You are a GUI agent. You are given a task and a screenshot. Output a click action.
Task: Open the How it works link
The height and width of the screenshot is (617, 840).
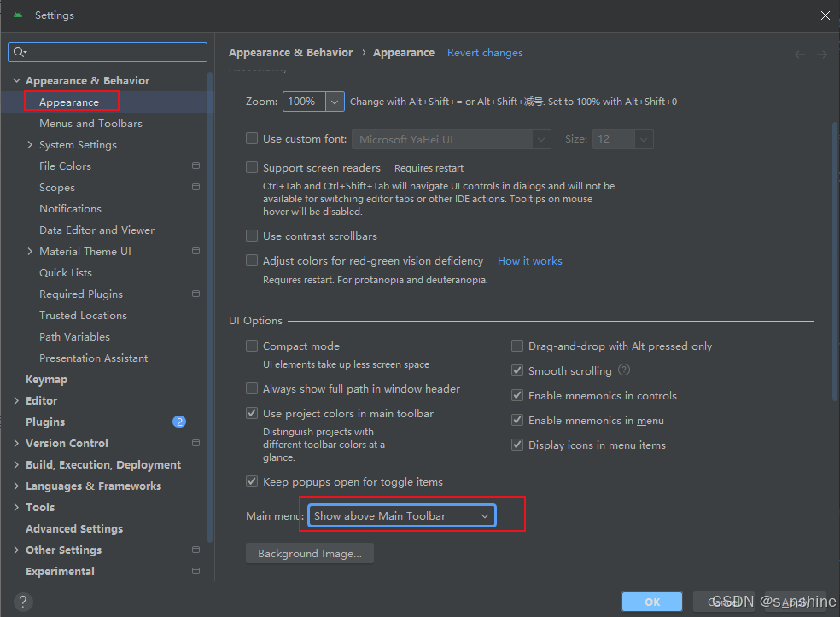[530, 261]
